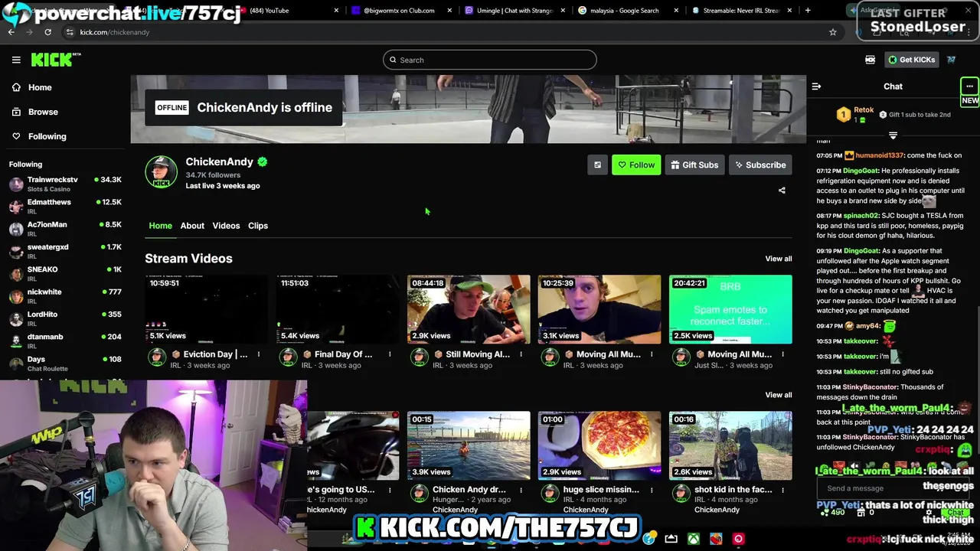Screen dimensions: 980x551
Task: Open the chat options three-dot menu
Action: [969, 86]
